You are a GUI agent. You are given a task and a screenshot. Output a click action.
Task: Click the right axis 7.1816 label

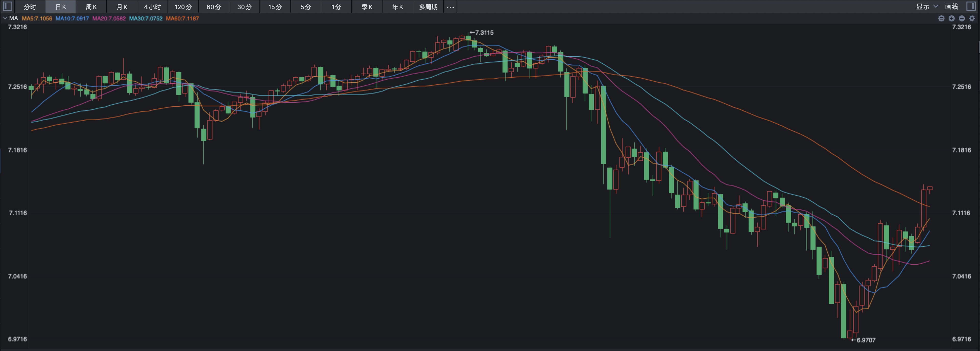961,150
